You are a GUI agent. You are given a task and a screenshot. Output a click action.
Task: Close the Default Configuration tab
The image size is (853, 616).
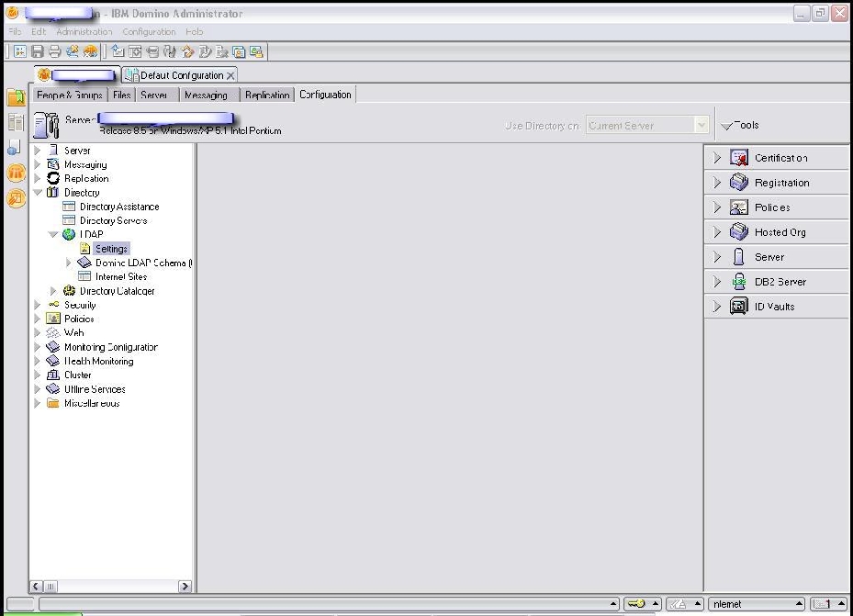click(x=230, y=75)
